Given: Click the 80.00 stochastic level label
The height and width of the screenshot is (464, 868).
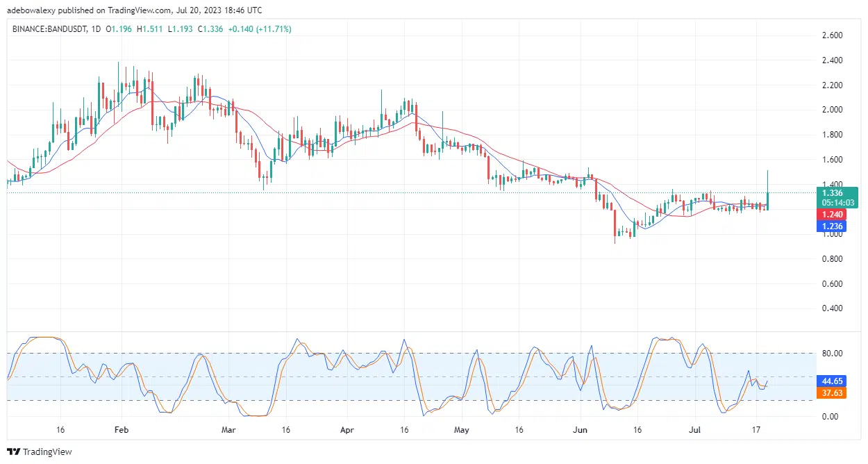Looking at the screenshot, I should (x=832, y=354).
